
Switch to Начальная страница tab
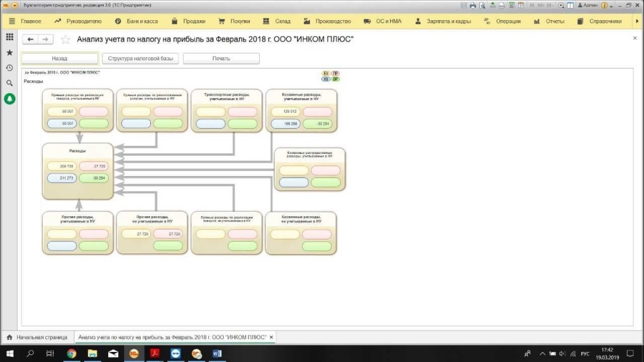pyautogui.click(x=37, y=337)
